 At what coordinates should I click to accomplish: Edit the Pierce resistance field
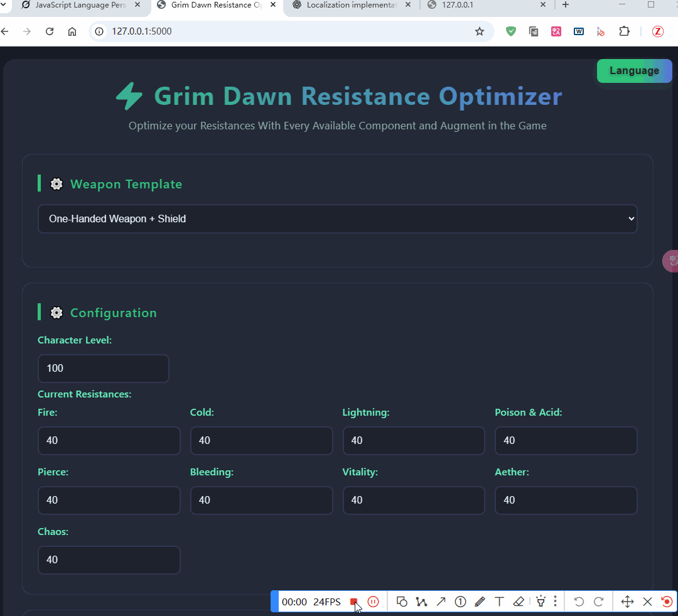pos(109,500)
